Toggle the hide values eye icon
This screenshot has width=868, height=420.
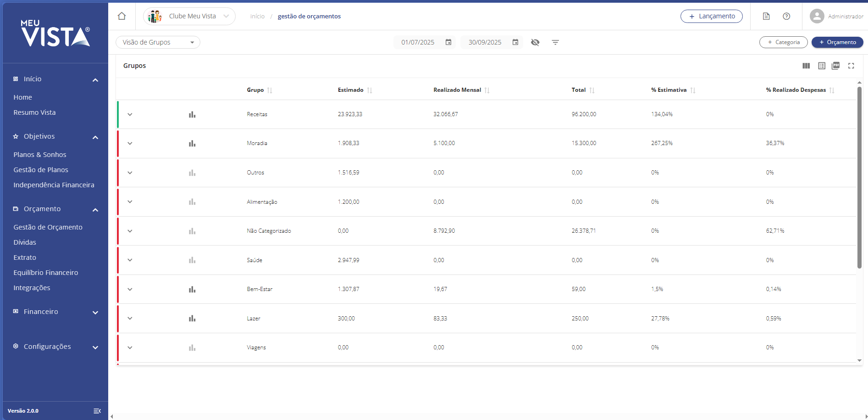click(x=535, y=42)
